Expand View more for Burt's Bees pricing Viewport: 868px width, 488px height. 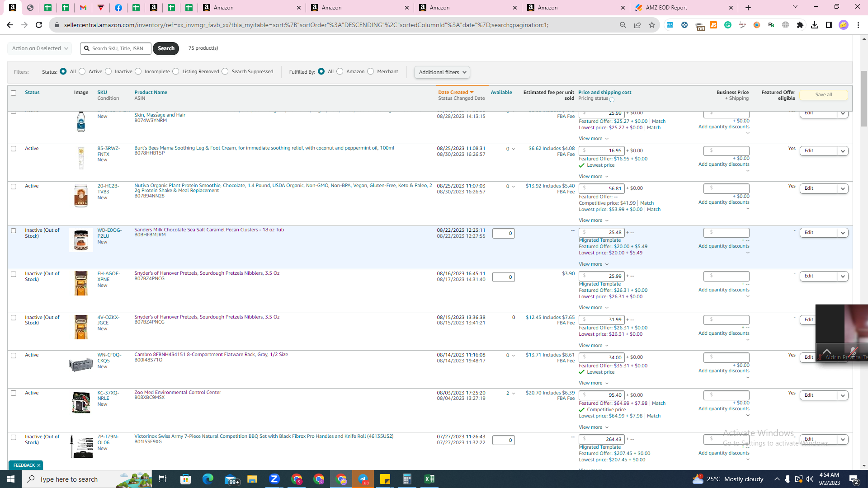pyautogui.click(x=594, y=177)
